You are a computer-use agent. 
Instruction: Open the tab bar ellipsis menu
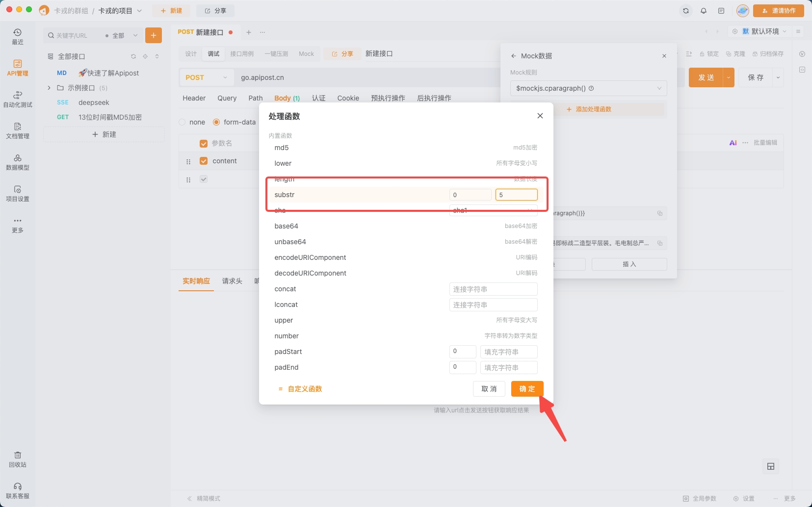click(262, 32)
